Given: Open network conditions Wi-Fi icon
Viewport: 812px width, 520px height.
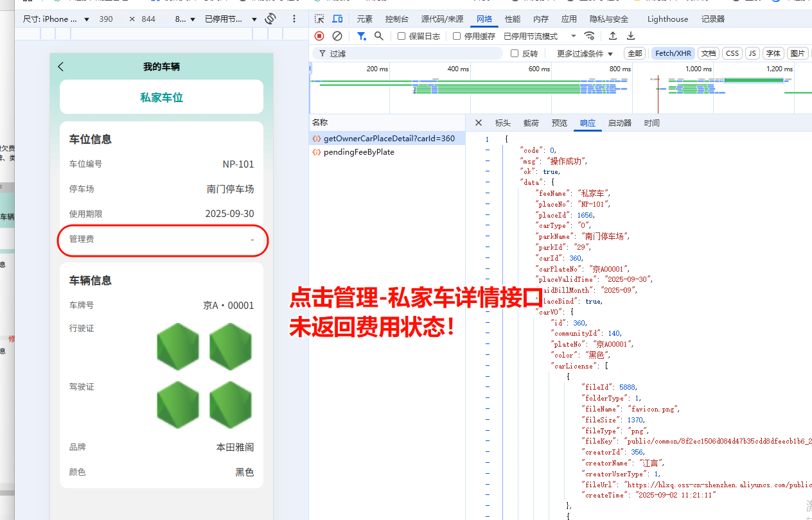Looking at the screenshot, I should (x=589, y=36).
